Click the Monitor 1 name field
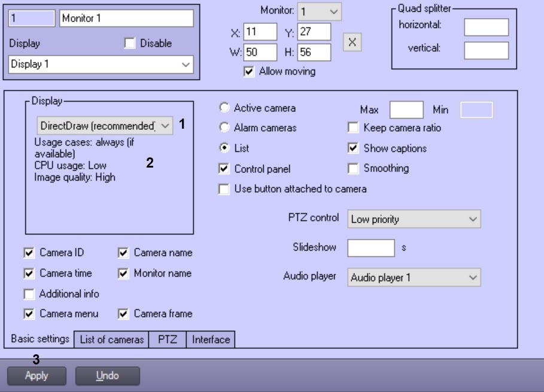Image resolution: width=544 pixels, height=392 pixels. [x=126, y=18]
